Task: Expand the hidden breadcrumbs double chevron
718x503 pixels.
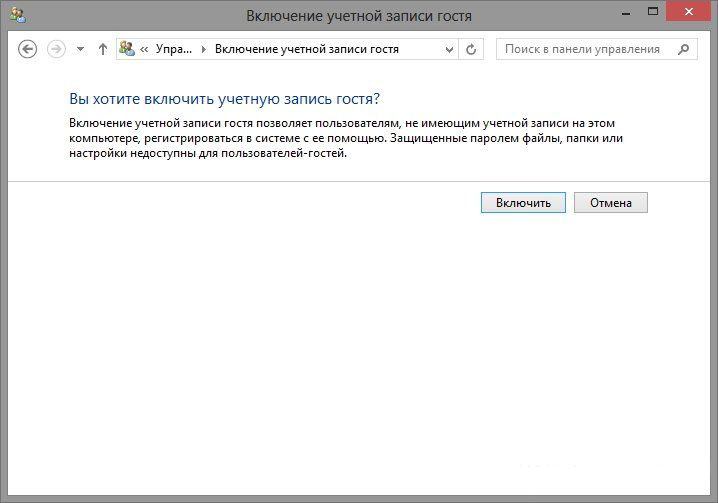Action: coord(146,49)
